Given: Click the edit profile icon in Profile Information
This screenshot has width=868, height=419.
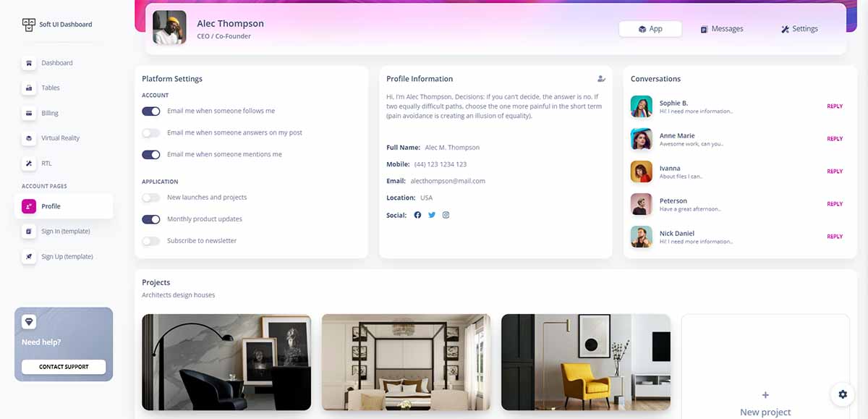Looking at the screenshot, I should 601,79.
